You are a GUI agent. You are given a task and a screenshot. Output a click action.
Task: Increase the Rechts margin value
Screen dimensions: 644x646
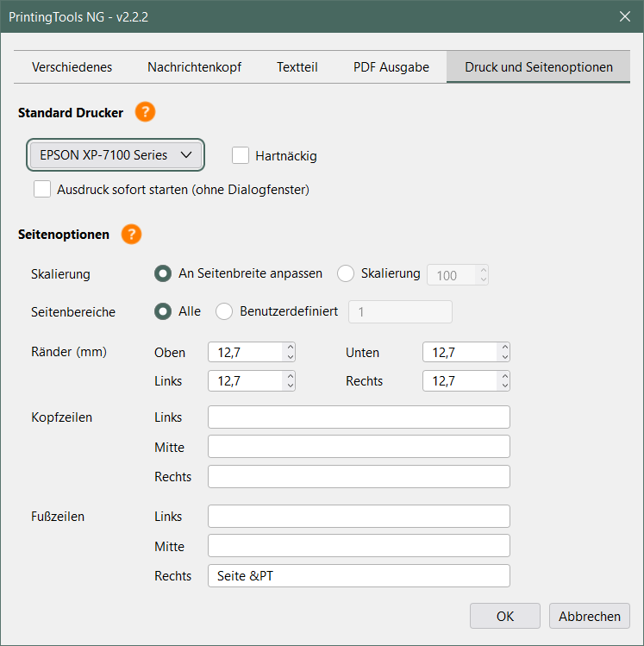tap(504, 376)
